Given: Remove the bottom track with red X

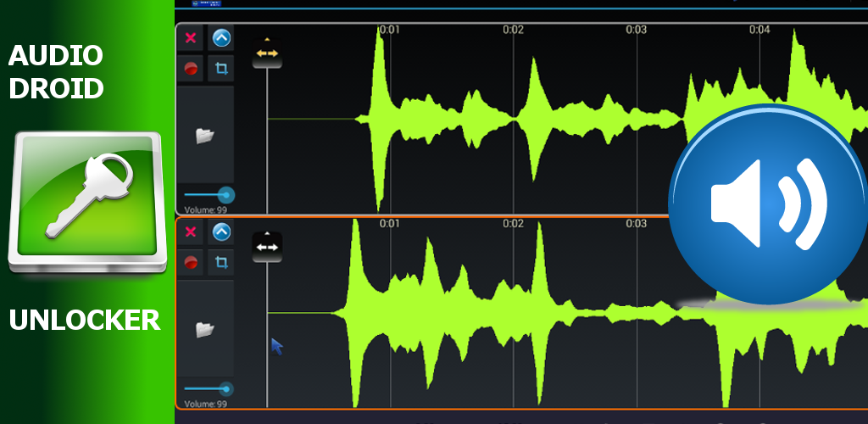Looking at the screenshot, I should click(x=191, y=232).
